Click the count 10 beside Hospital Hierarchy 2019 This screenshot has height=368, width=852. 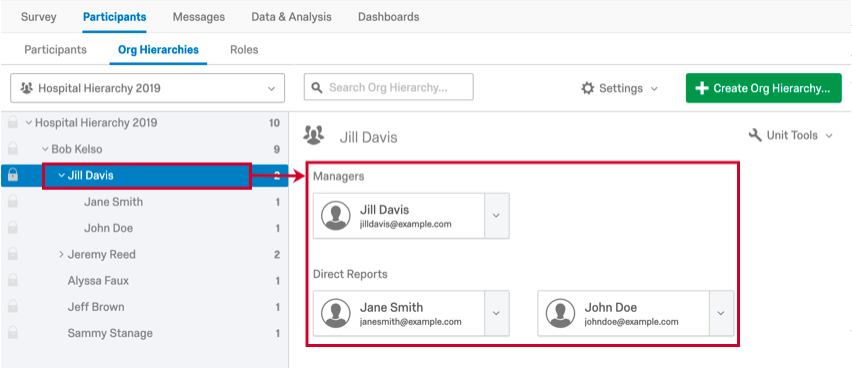point(274,123)
